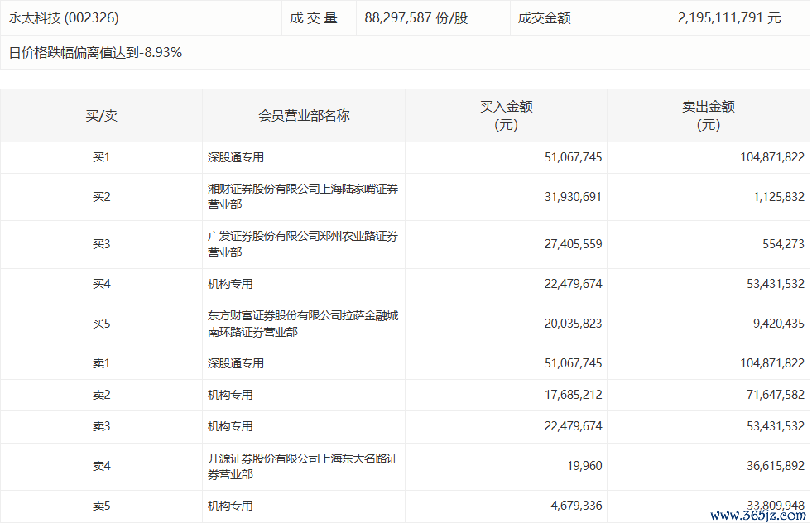The image size is (812, 528).
Task: Select 22,479,674 in the 买4 row
Action: click(574, 284)
